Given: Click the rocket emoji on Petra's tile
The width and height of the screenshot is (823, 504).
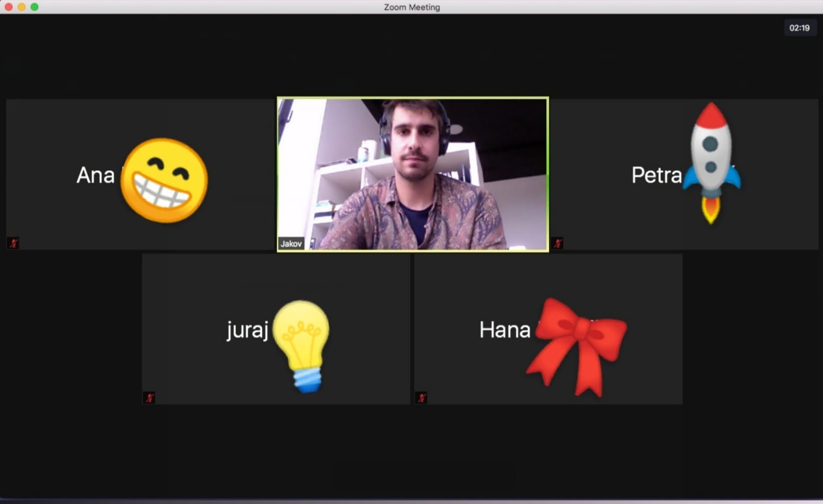Looking at the screenshot, I should click(x=711, y=162).
